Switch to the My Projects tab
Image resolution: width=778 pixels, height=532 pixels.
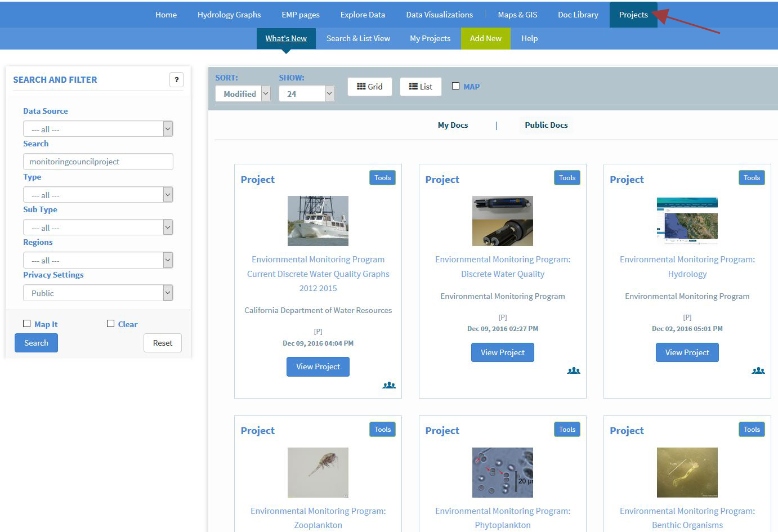[430, 38]
